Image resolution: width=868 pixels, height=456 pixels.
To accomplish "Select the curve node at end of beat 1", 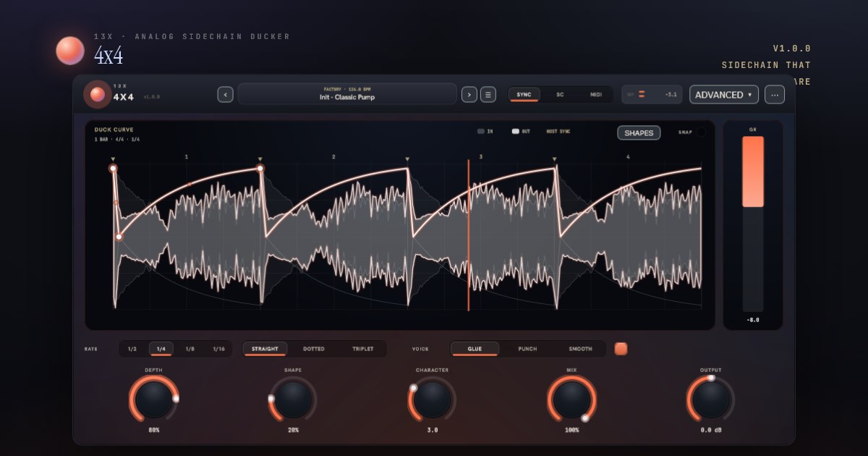I will (260, 169).
